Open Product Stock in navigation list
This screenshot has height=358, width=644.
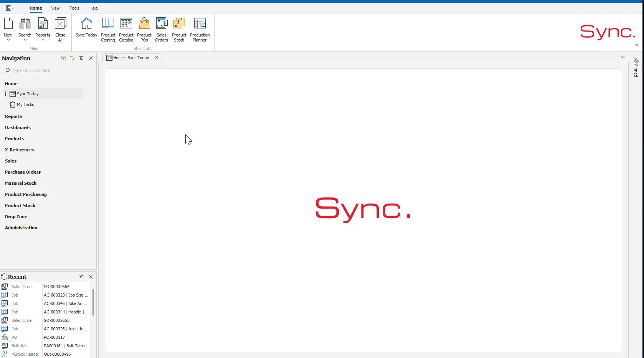pos(20,206)
